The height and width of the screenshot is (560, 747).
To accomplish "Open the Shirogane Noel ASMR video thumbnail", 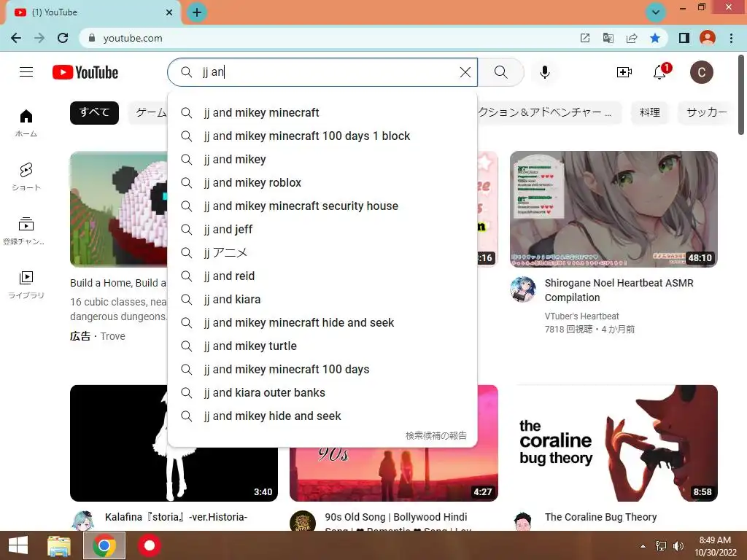I will 614,209.
